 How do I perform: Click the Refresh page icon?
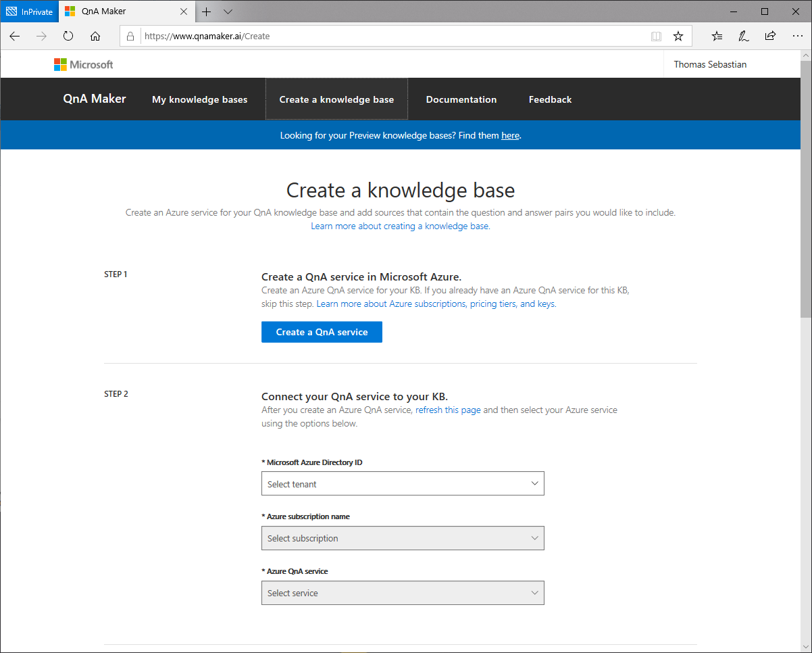[x=68, y=37]
